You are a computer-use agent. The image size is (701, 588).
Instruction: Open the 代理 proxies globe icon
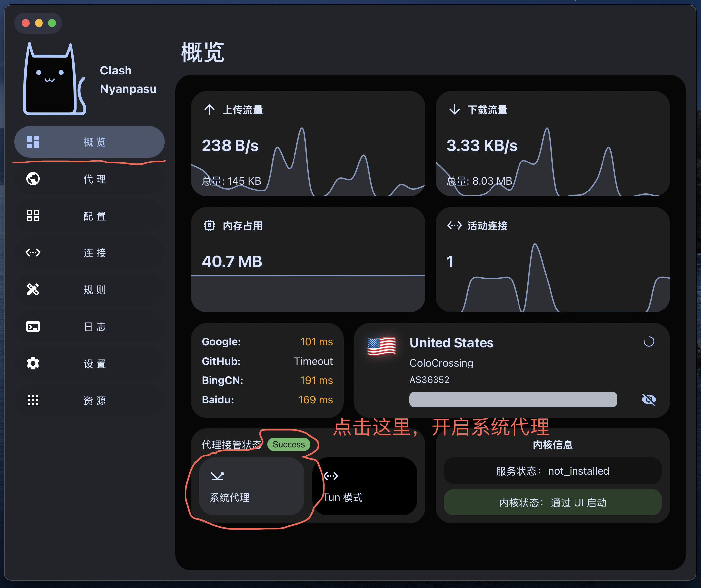33,179
